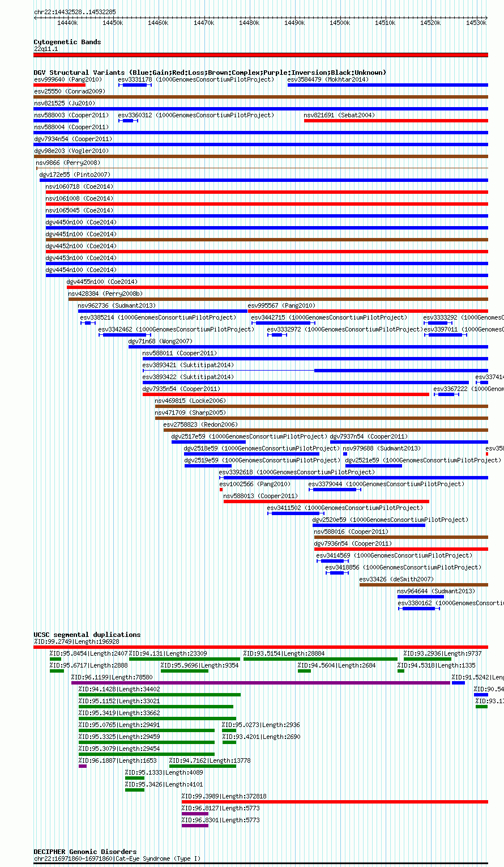Click variant dgv4454n100 (Coe2014)

tap(267, 275)
